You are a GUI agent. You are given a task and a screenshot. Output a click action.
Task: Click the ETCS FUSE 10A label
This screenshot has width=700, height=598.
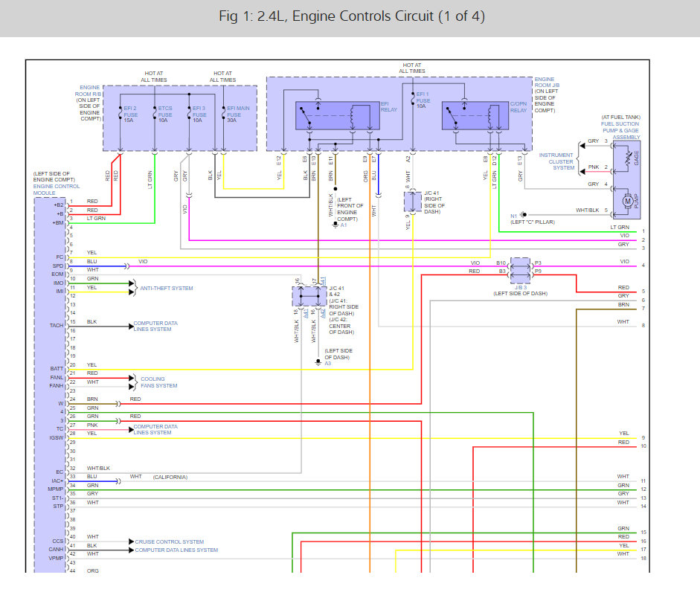[164, 115]
